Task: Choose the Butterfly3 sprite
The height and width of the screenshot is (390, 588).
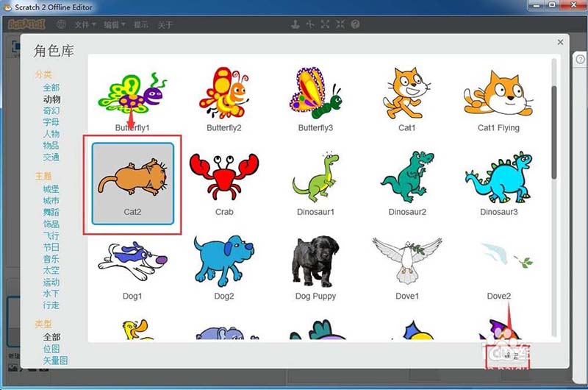Action: tap(315, 99)
